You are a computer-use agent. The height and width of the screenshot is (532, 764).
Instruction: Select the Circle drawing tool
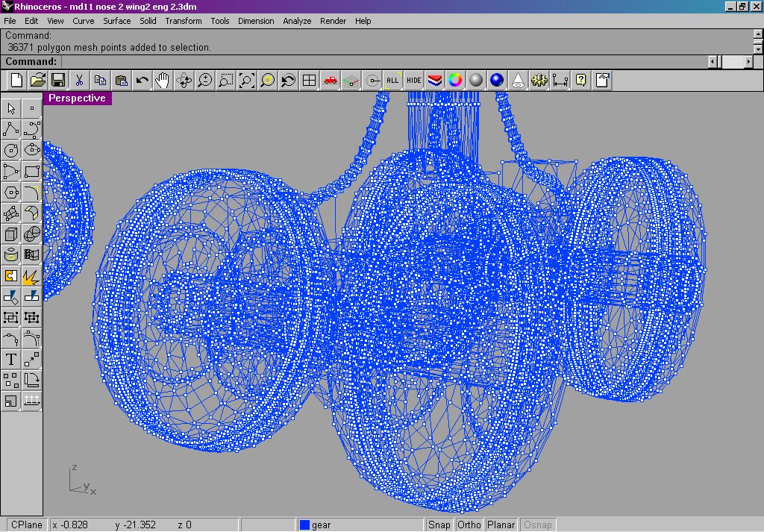tap(11, 151)
